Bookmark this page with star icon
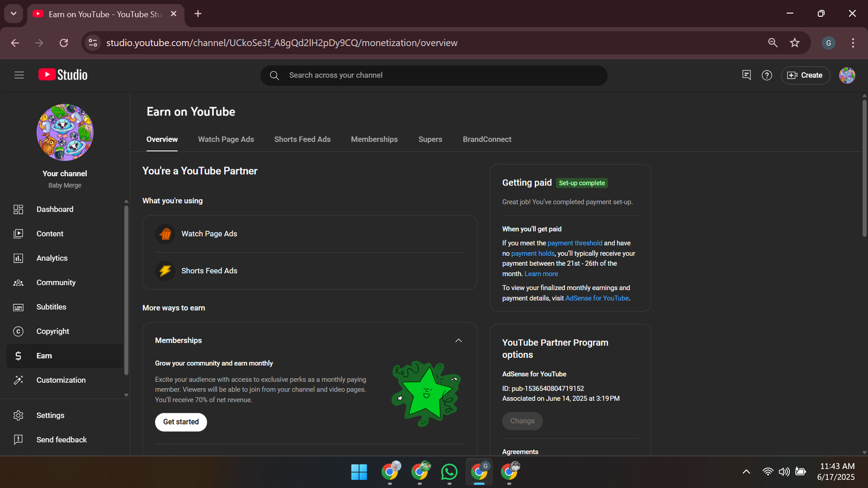Image resolution: width=868 pixels, height=488 pixels. pyautogui.click(x=795, y=43)
